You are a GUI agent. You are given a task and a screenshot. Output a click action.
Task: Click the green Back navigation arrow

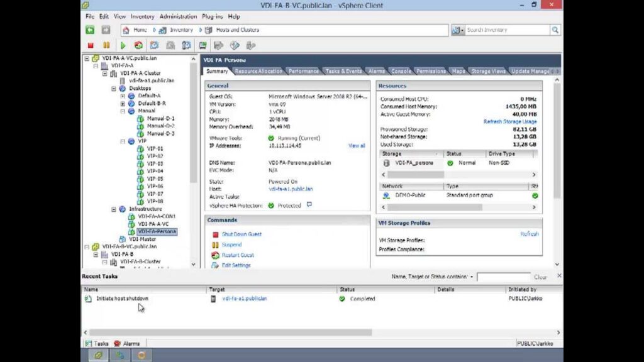91,30
